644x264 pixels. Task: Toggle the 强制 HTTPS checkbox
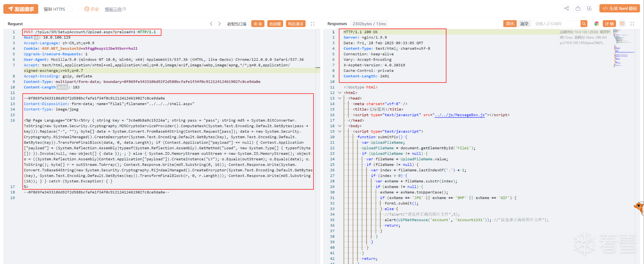(x=70, y=9)
